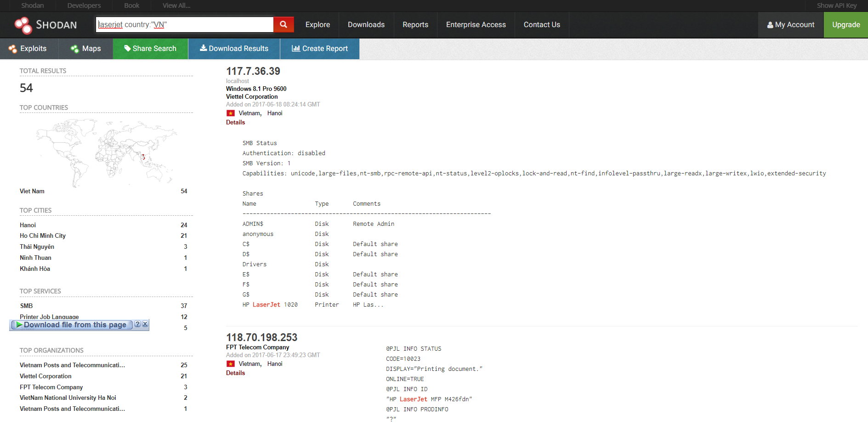This screenshot has height=426, width=868.
Task: Click 'Windows 8.1 Pro 9600' text
Action: point(256,89)
